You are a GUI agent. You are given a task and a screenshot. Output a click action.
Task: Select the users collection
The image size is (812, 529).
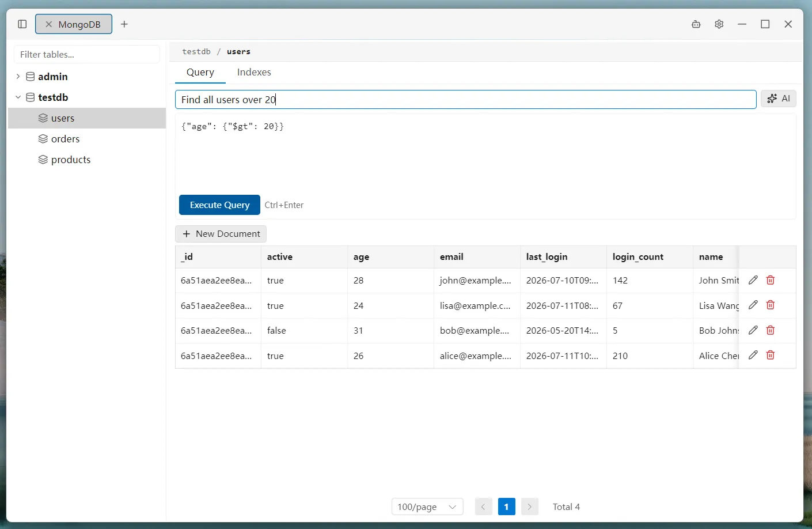[87, 118]
